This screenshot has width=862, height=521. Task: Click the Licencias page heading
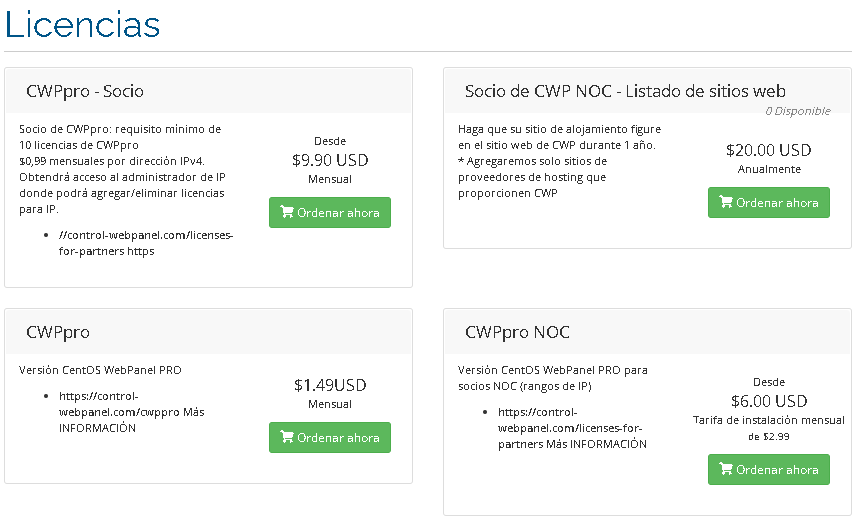tap(82, 24)
